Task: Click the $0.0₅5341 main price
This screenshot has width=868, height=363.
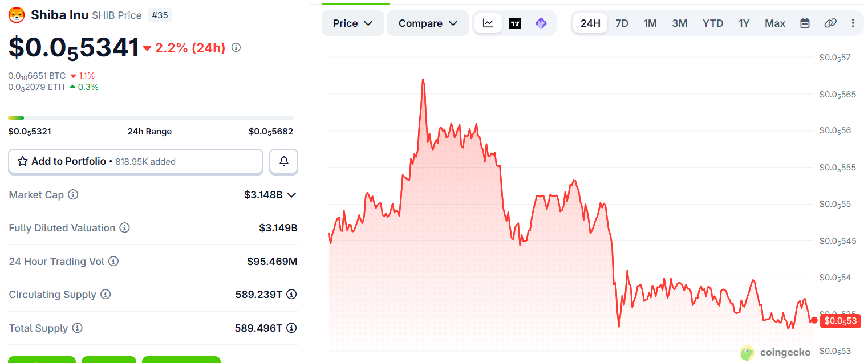Action: 74,48
